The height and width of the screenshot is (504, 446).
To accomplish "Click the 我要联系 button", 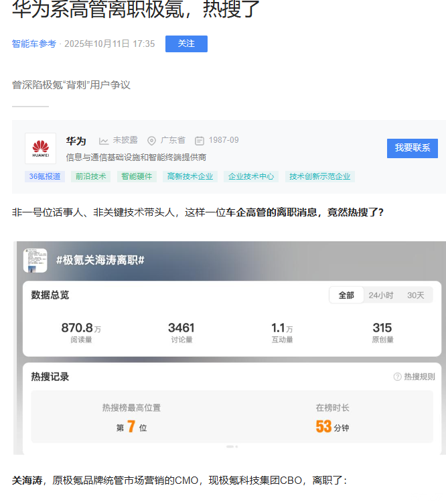I will pos(413,148).
